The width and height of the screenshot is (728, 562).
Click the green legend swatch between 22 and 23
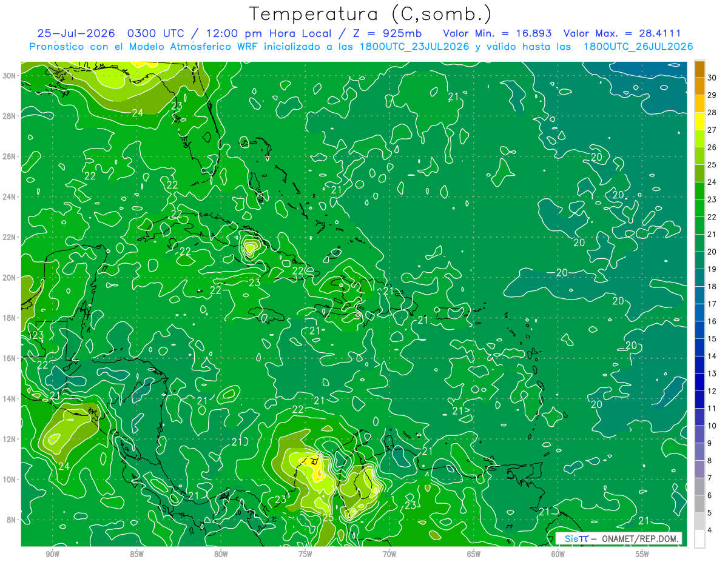click(x=699, y=208)
